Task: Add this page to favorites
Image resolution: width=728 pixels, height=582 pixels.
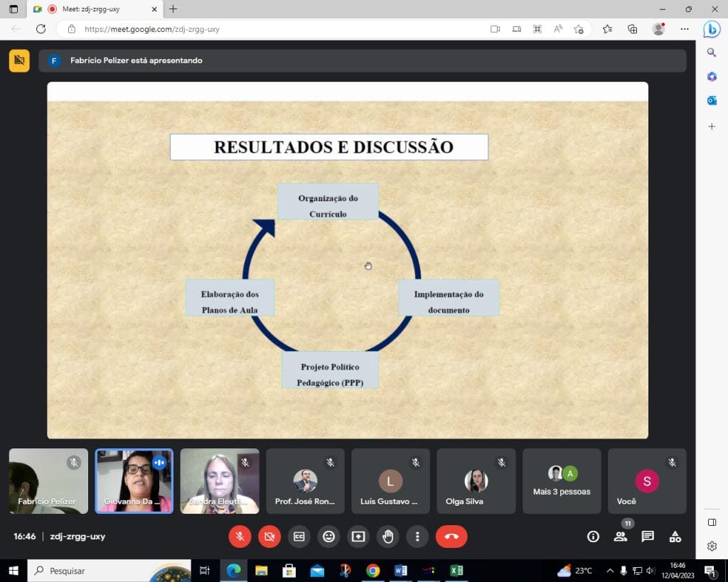Action: (579, 29)
